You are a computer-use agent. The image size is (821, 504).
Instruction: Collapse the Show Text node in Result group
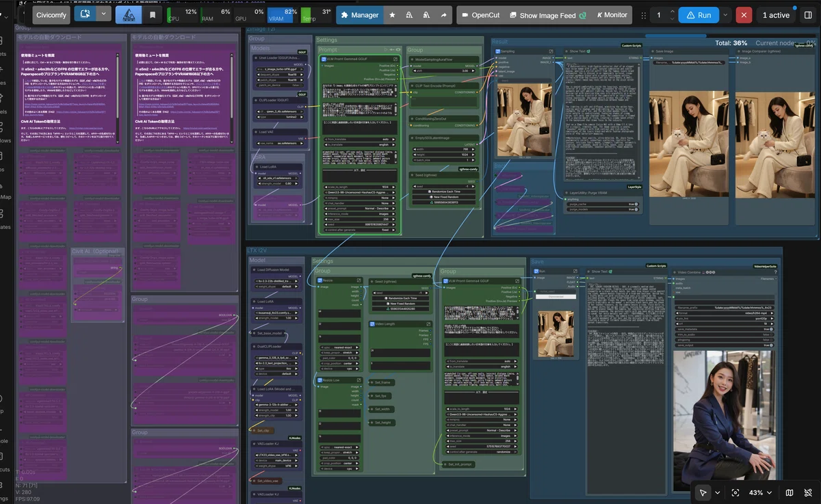pos(566,51)
